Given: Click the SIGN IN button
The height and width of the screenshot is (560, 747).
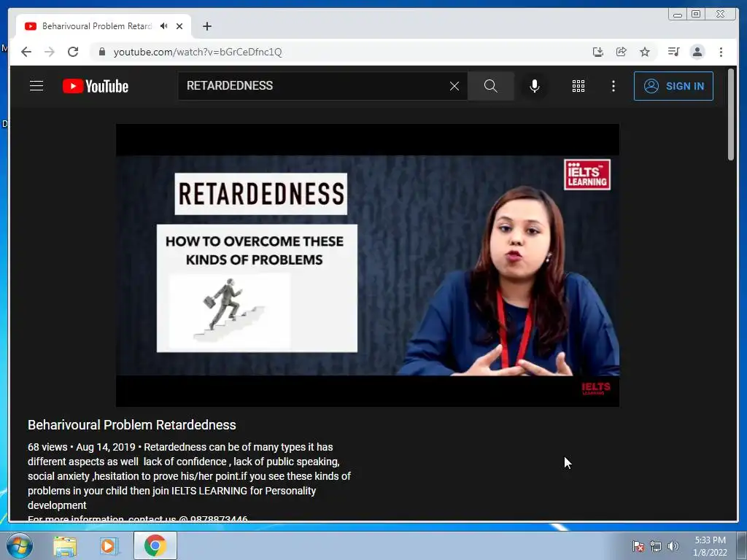Looking at the screenshot, I should [x=673, y=86].
